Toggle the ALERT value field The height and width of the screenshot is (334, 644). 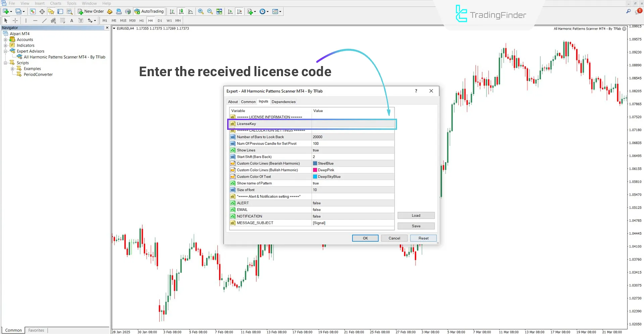point(352,203)
